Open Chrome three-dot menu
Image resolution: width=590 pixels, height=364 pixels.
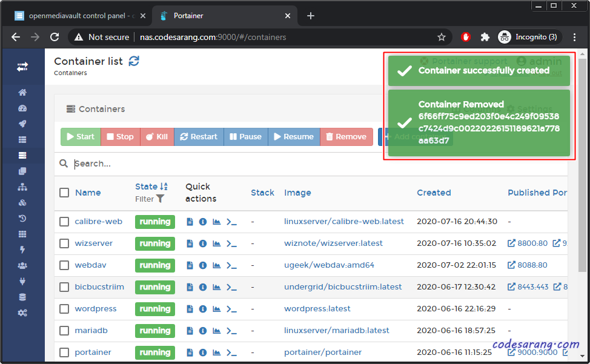coord(575,37)
